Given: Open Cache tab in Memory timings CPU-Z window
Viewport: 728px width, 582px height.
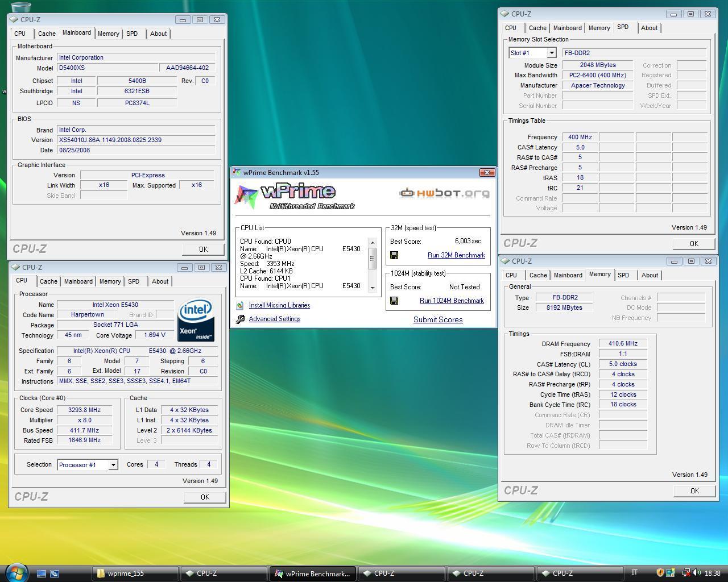Looking at the screenshot, I should [538, 275].
